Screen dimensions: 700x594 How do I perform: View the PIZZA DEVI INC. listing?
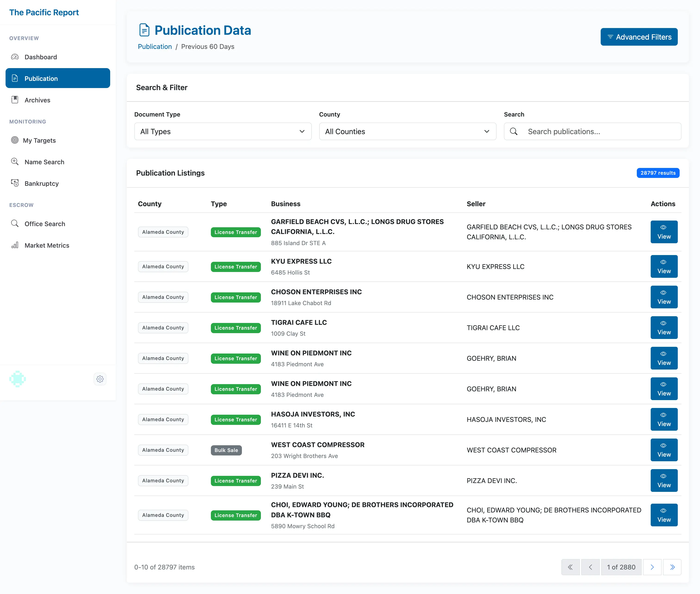(664, 480)
